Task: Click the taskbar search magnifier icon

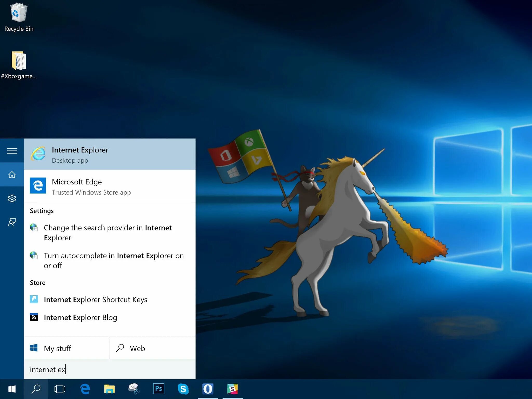Action: point(36,389)
